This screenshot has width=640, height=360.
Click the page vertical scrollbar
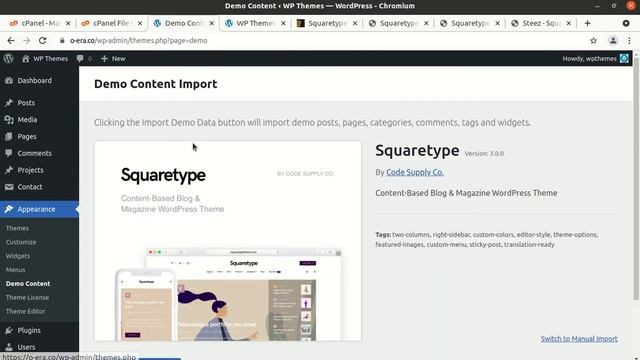point(636,180)
